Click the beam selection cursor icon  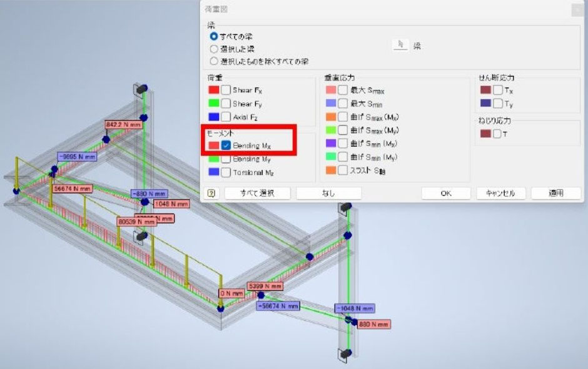point(400,45)
